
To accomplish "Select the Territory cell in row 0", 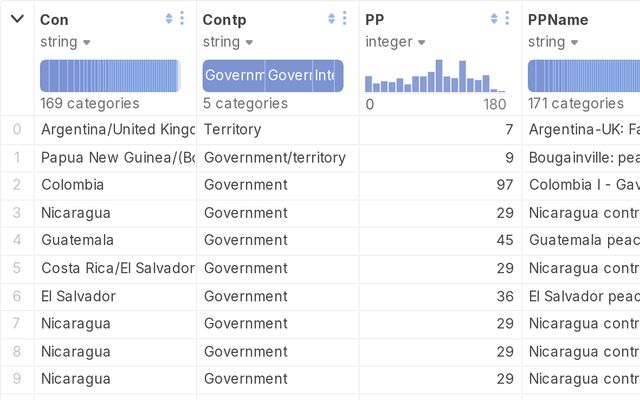I will click(x=232, y=129).
